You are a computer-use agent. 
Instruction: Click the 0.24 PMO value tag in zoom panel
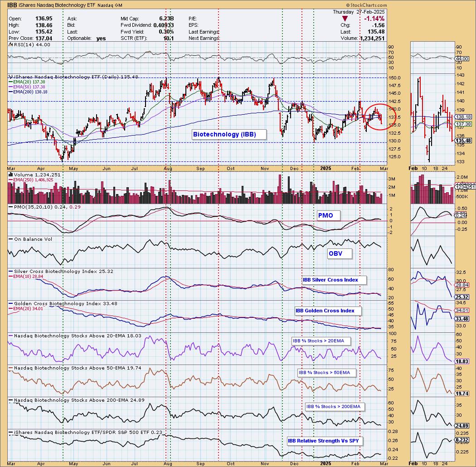click(x=461, y=215)
